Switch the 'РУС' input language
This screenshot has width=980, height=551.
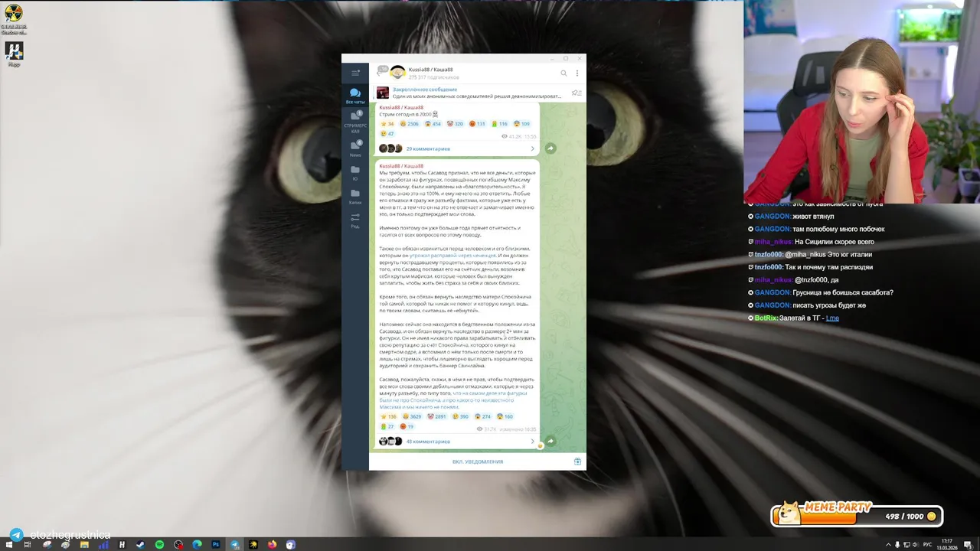(928, 545)
